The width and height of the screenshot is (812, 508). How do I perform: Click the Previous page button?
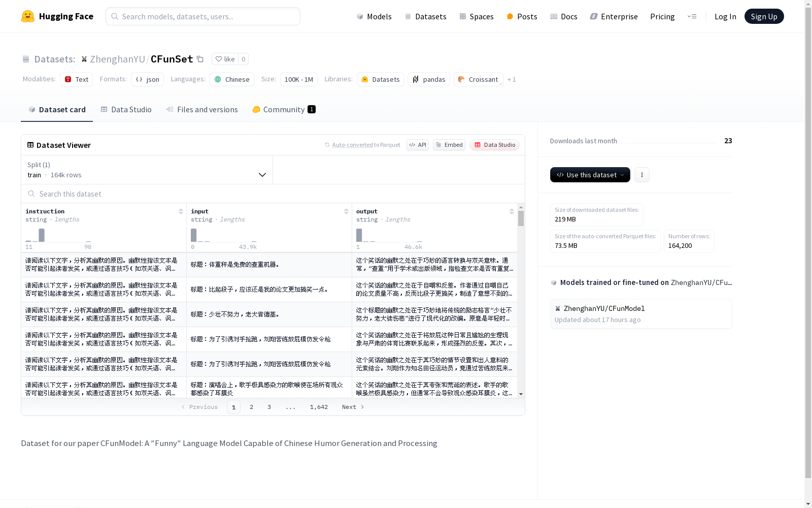[199, 407]
